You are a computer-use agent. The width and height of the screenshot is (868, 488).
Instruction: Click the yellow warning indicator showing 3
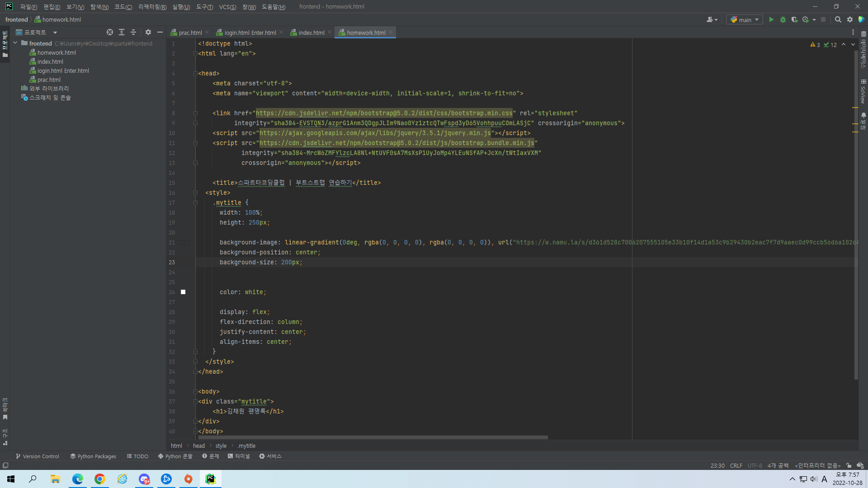(815, 45)
